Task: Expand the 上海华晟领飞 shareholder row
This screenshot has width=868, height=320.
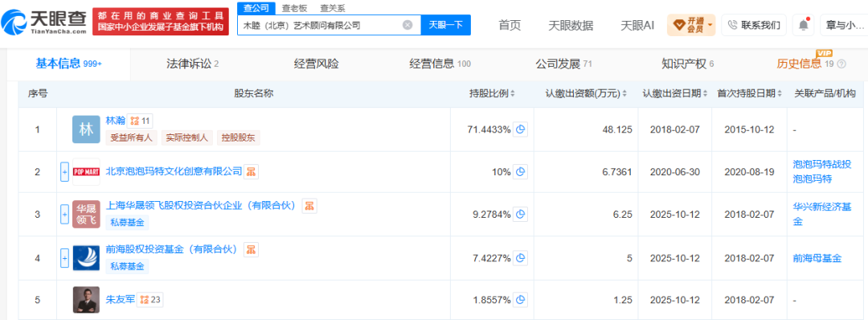Action: click(x=65, y=215)
